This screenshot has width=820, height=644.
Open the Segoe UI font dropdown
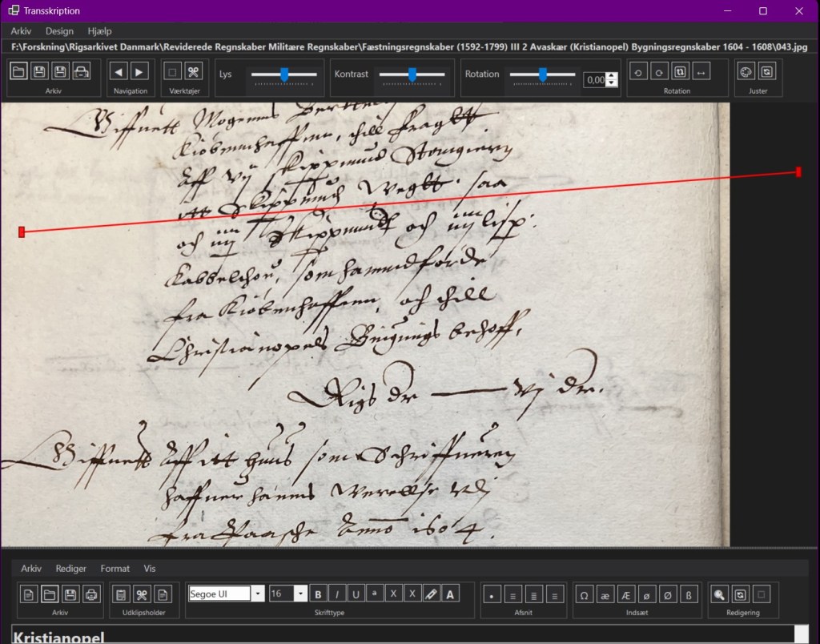point(258,594)
